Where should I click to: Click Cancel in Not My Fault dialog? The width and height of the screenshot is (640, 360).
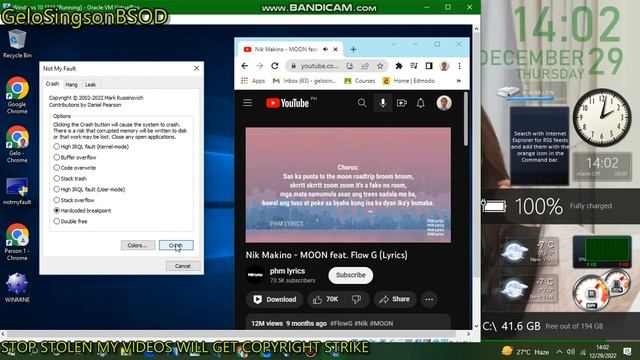tap(183, 266)
